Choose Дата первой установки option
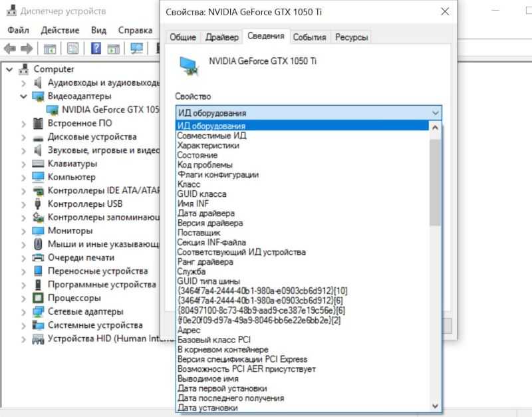The image size is (532, 417). 222,388
